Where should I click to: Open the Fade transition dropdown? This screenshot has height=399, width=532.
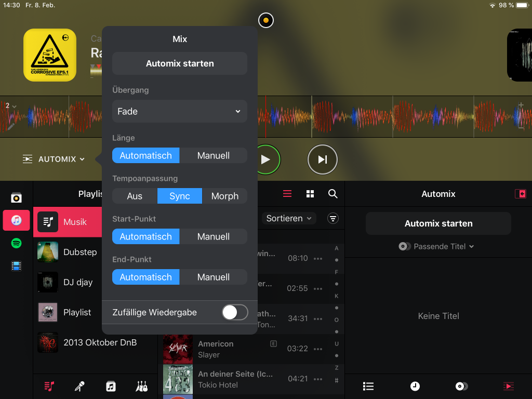click(180, 111)
